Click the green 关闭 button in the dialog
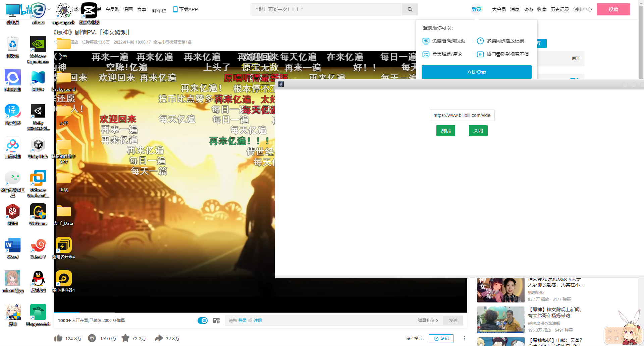644x346 pixels. pyautogui.click(x=478, y=131)
